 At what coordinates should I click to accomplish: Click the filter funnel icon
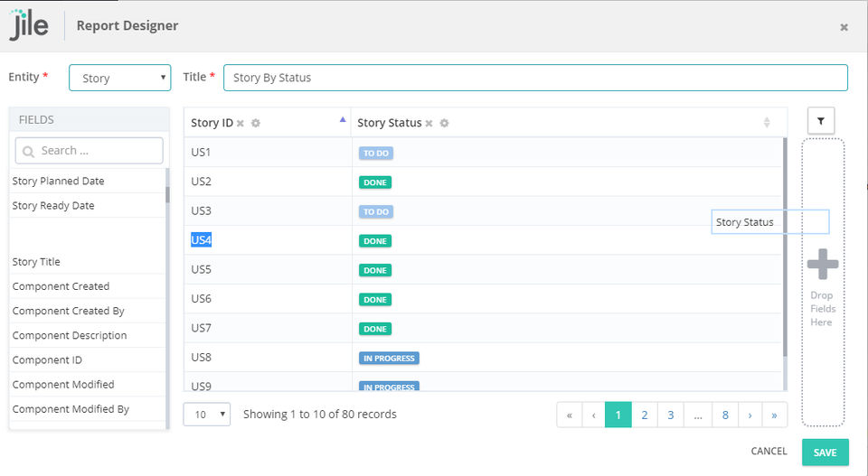pos(821,121)
